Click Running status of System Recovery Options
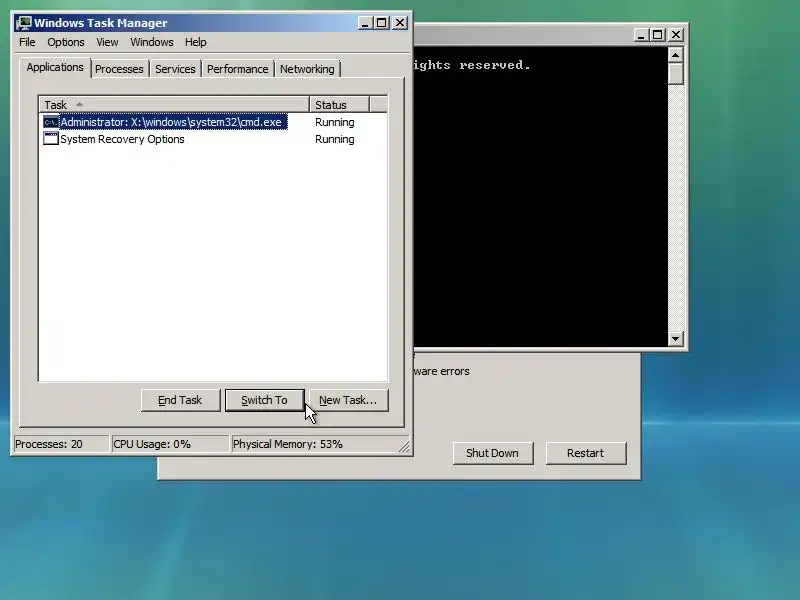The height and width of the screenshot is (600, 800). pyautogui.click(x=335, y=139)
